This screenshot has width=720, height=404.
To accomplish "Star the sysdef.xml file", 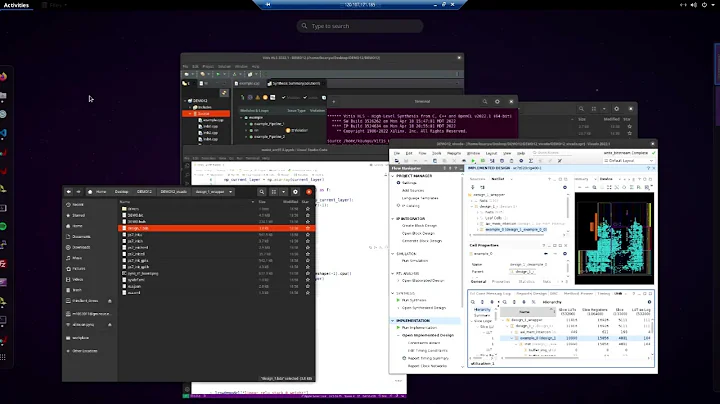I will coord(308,280).
